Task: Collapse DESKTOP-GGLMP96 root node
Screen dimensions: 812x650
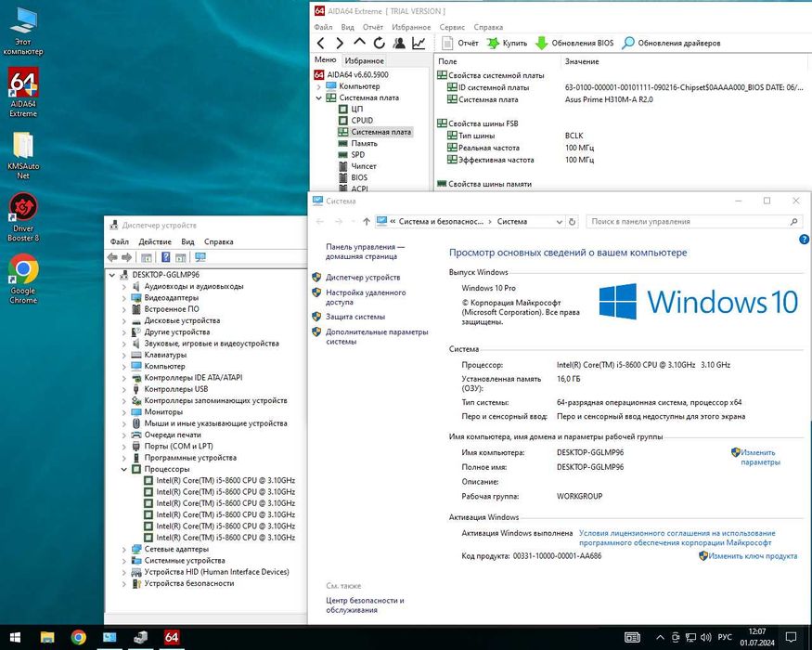Action: pyautogui.click(x=112, y=275)
